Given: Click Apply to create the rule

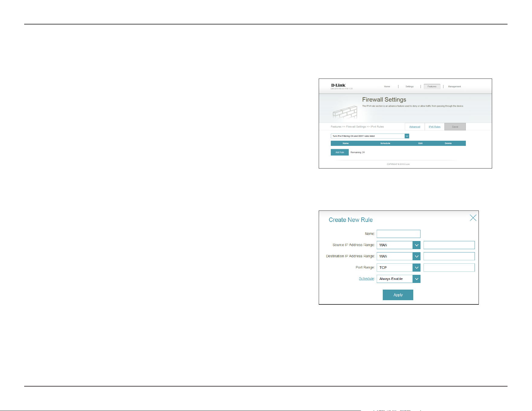Looking at the screenshot, I should coord(398,295).
